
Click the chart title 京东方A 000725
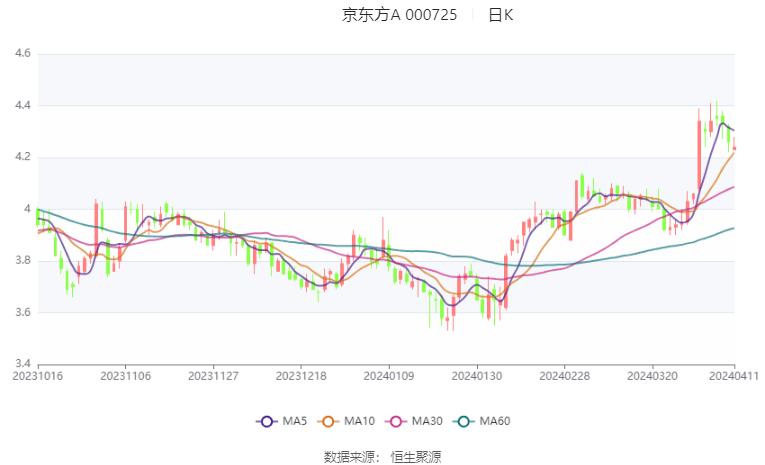(399, 15)
